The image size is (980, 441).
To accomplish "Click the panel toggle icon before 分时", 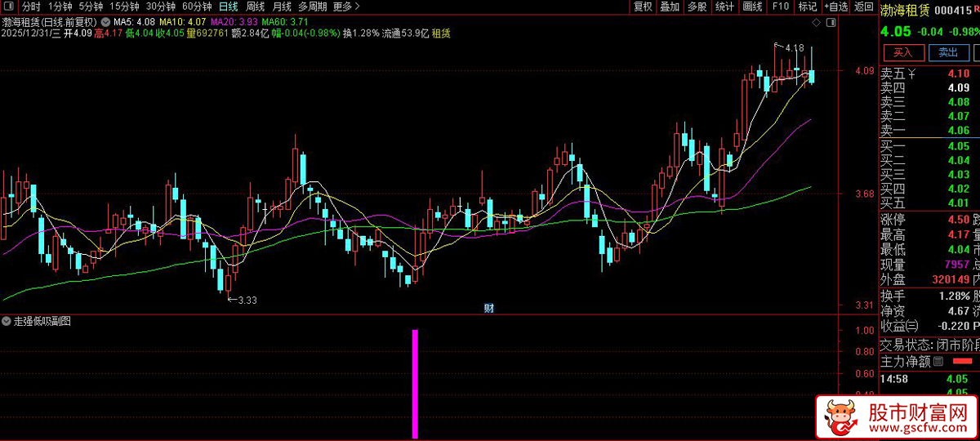I will (9, 7).
